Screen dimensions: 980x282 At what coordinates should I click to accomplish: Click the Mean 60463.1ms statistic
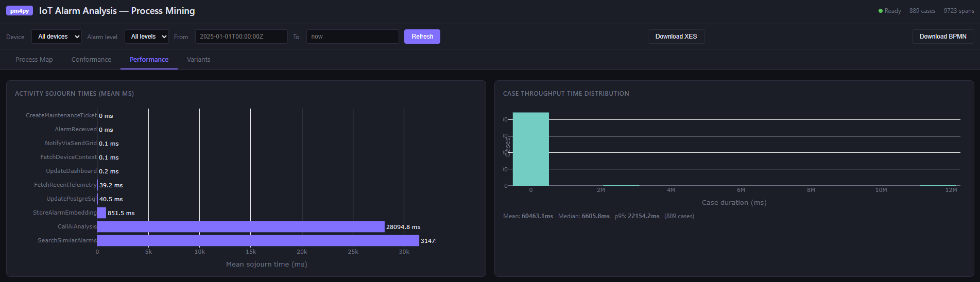[528, 216]
